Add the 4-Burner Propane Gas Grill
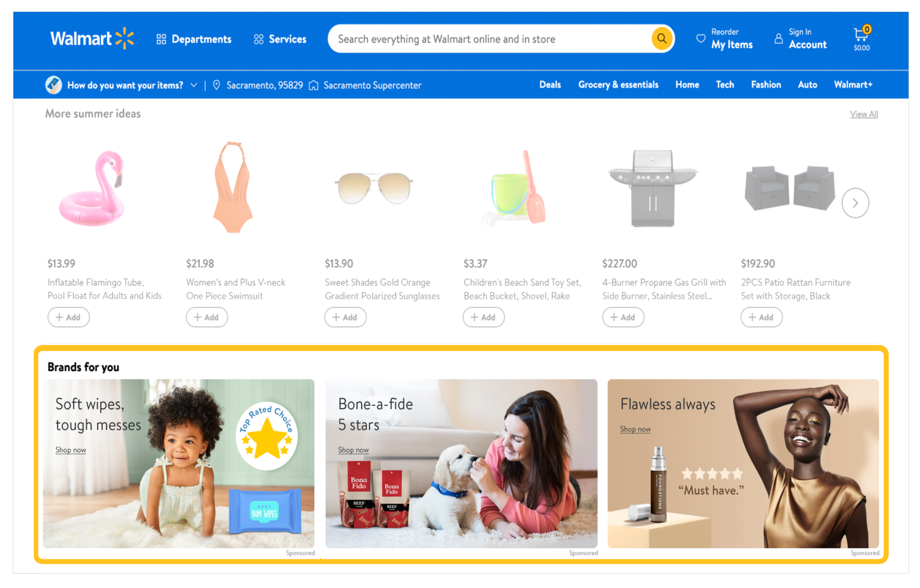The height and width of the screenshot is (588, 920). 623,317
